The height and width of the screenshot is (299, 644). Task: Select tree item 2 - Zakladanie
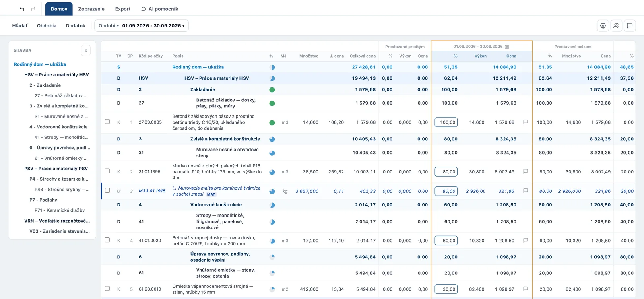point(45,85)
